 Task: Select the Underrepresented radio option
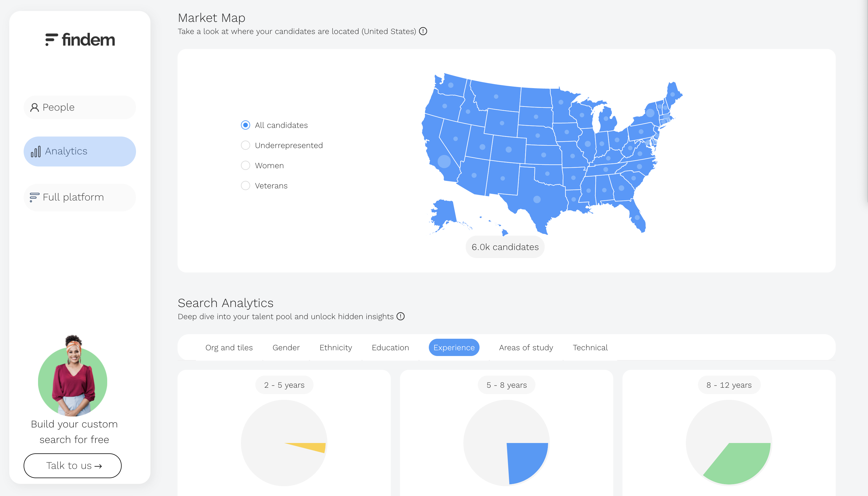245,145
